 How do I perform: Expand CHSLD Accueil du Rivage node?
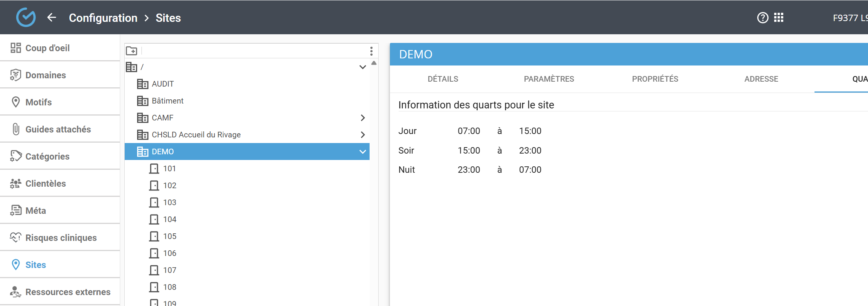(x=362, y=135)
